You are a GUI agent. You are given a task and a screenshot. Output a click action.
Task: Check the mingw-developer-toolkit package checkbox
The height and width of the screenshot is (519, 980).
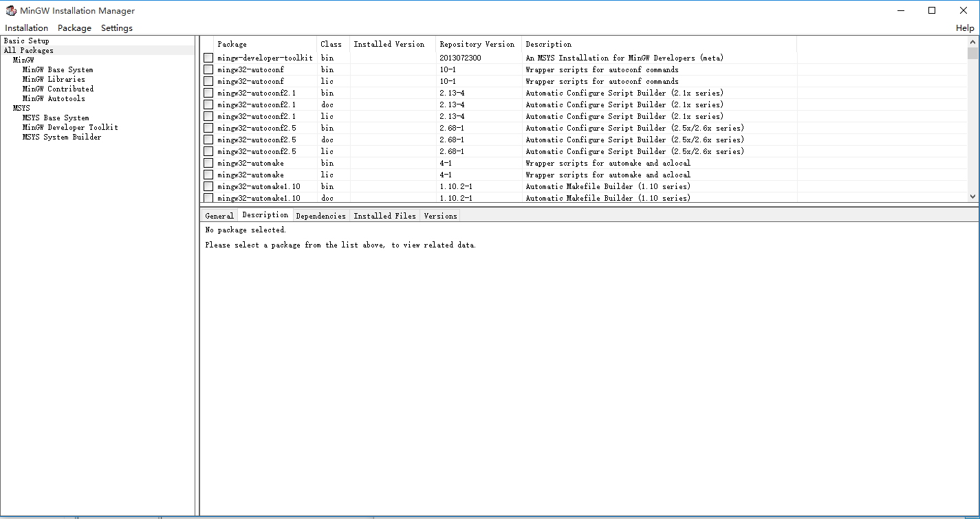click(x=208, y=58)
